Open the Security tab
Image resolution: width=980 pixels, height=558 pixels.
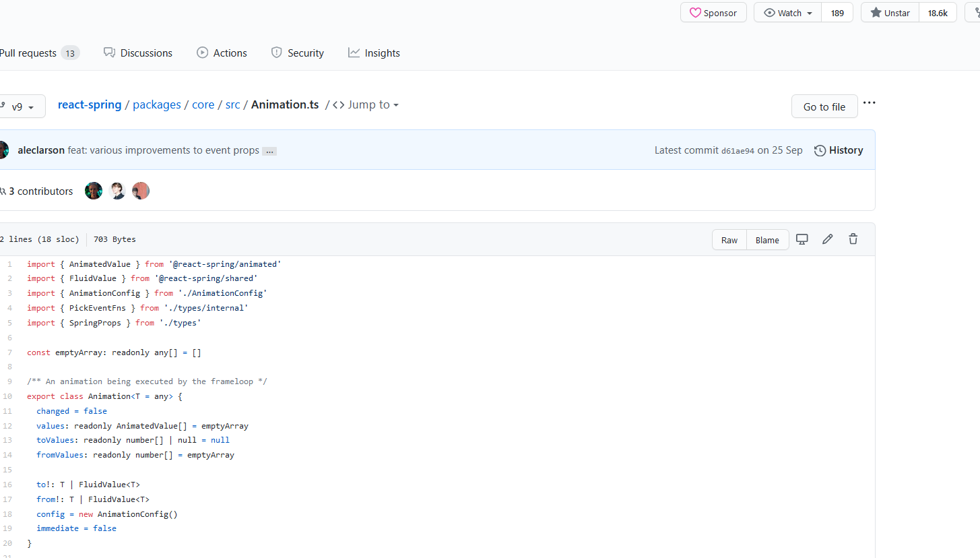click(x=297, y=53)
